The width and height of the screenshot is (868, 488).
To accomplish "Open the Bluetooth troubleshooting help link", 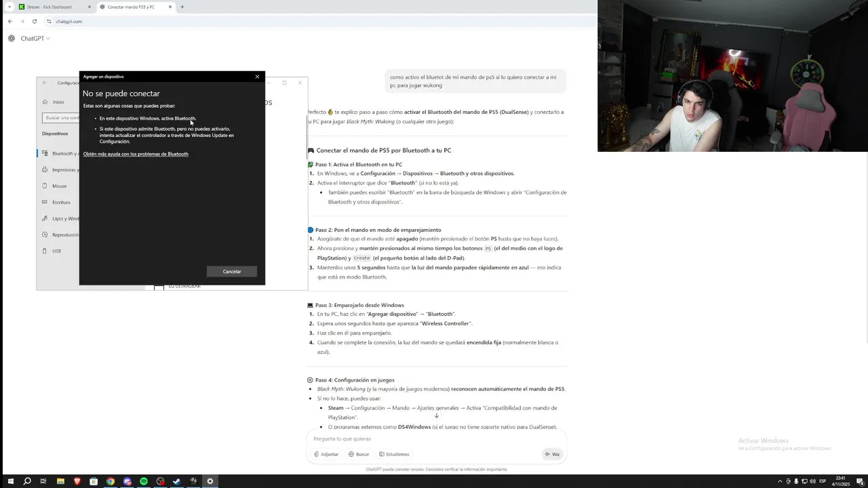I will pyautogui.click(x=136, y=154).
